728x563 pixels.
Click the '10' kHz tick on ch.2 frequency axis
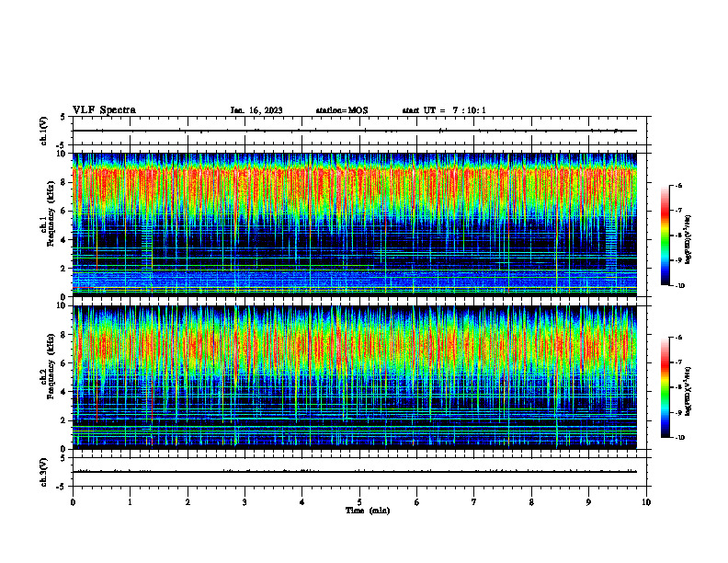tap(63, 305)
